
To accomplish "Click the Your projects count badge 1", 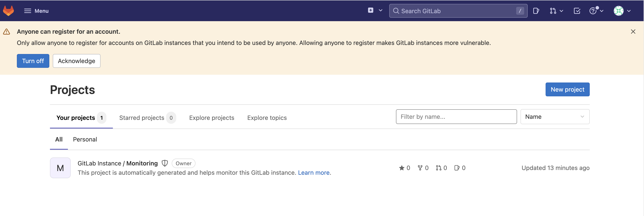I will 101,118.
